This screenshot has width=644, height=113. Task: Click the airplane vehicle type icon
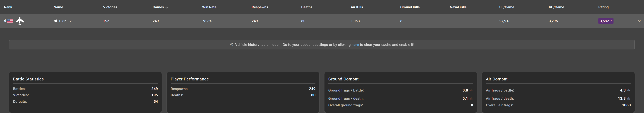(20, 21)
